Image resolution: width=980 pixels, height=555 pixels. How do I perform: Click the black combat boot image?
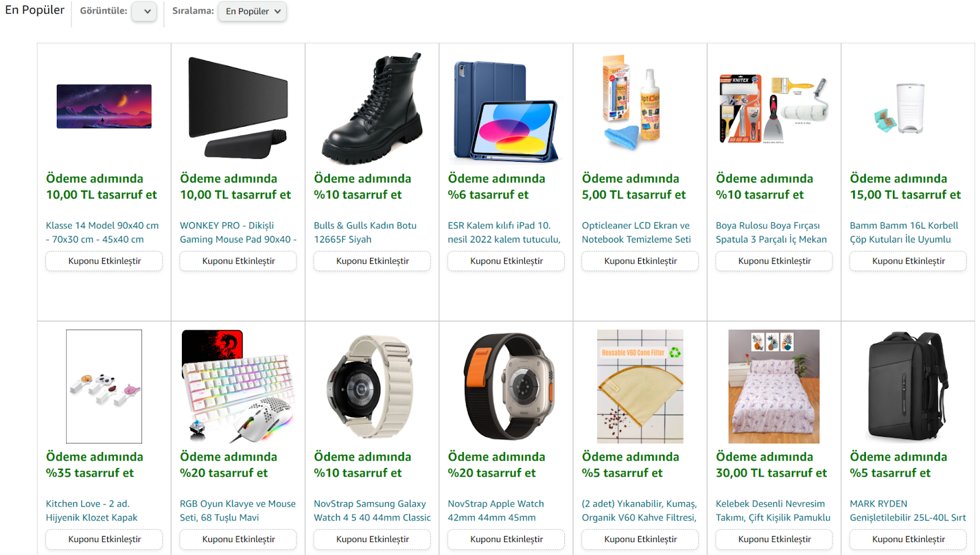[x=372, y=108]
